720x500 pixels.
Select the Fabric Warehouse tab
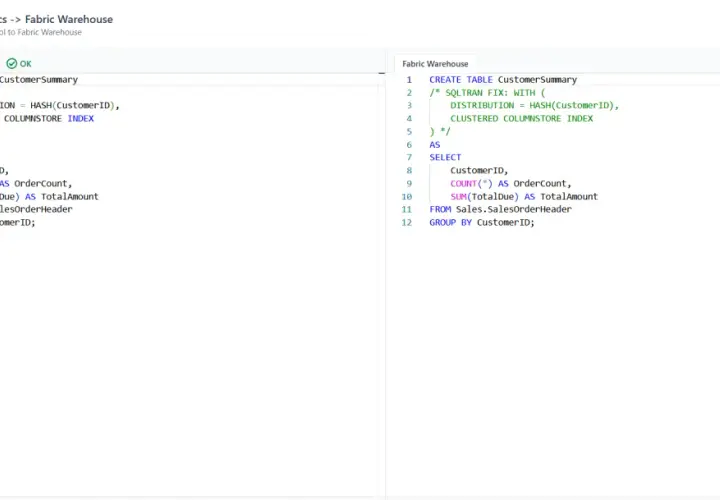coord(435,64)
